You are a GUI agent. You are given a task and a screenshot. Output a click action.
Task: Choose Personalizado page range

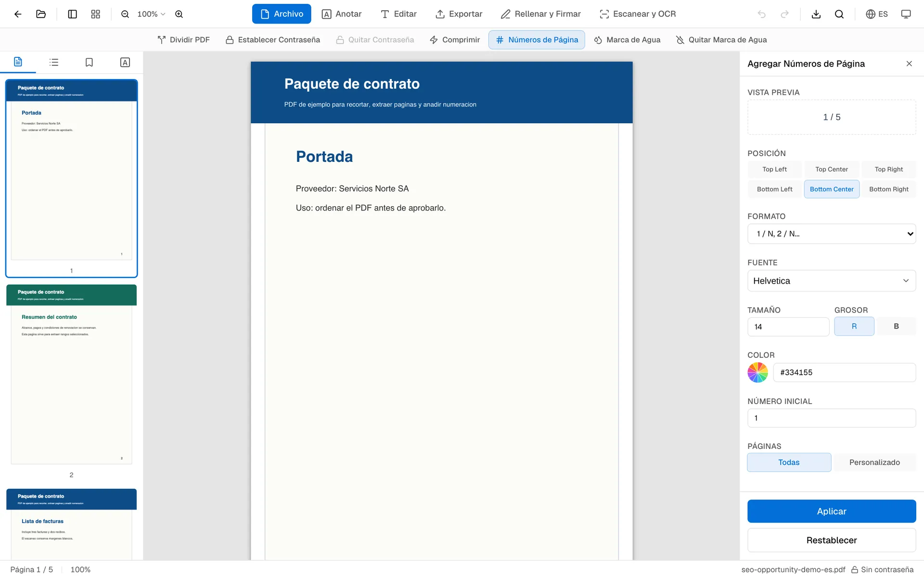point(874,462)
